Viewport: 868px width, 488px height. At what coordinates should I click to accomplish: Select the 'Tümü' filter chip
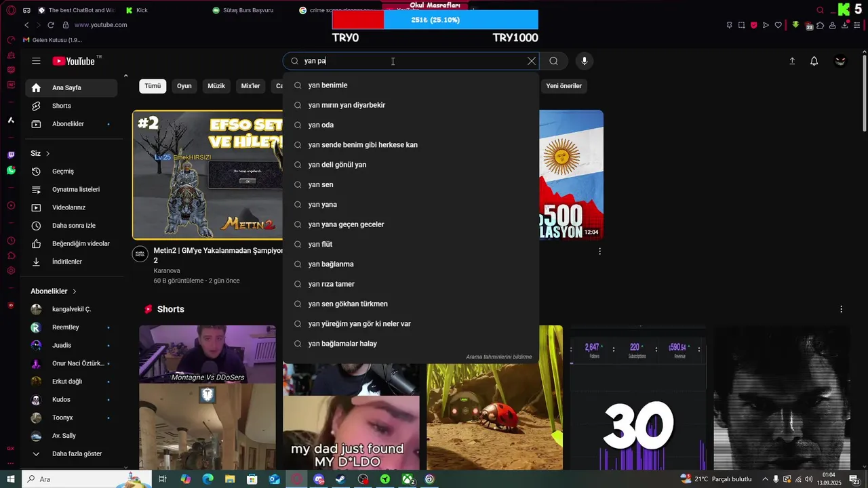pyautogui.click(x=153, y=86)
